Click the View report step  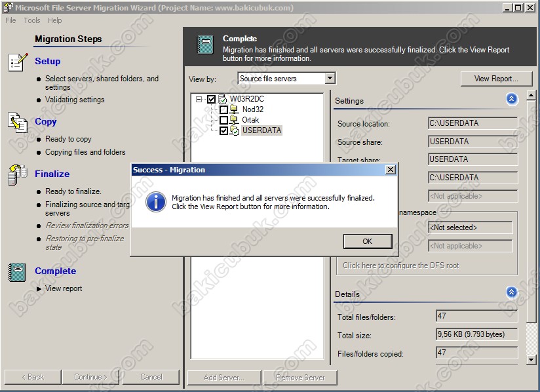[x=64, y=288]
